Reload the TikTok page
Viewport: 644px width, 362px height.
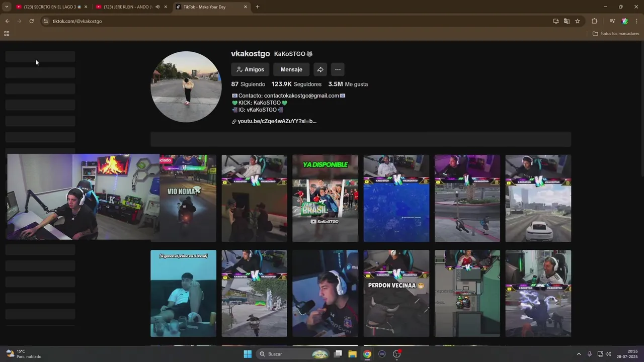[x=31, y=21]
